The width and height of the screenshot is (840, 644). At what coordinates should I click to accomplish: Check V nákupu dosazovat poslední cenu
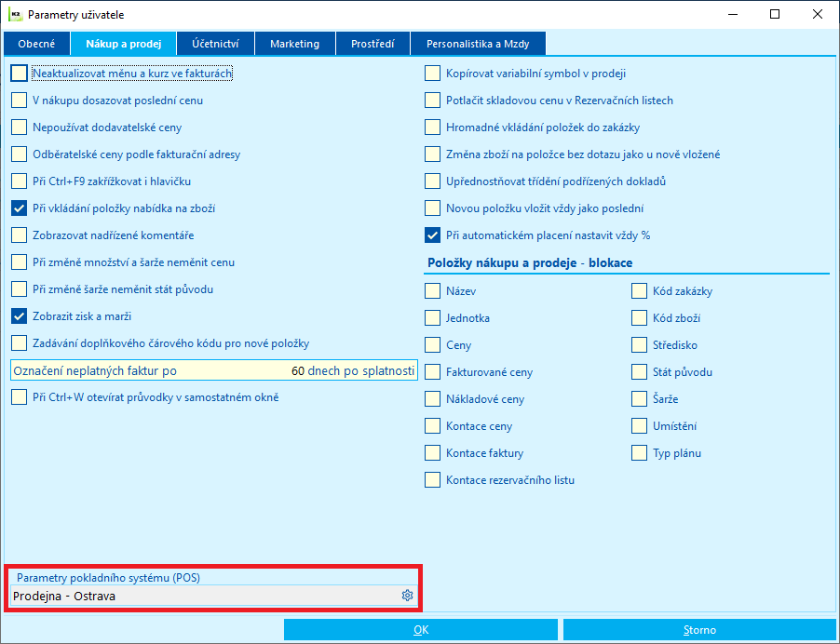tap(19, 101)
